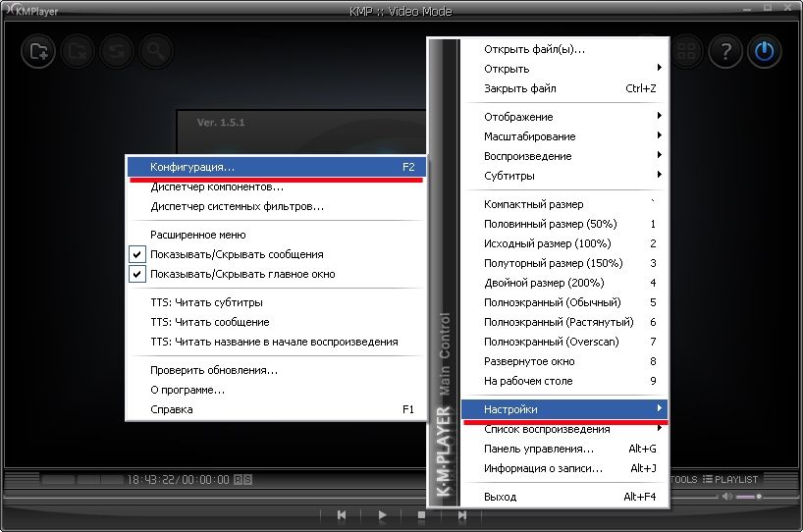Click the R indicator next to time
Viewport: 803px width, 532px height.
coord(239,480)
